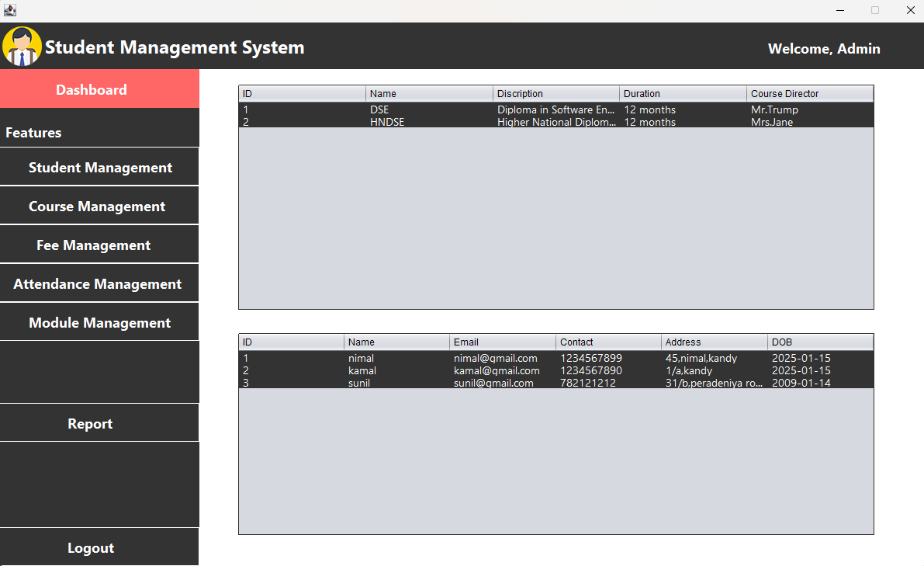The height and width of the screenshot is (566, 924).
Task: Open Attendance Management section
Action: pyautogui.click(x=99, y=283)
